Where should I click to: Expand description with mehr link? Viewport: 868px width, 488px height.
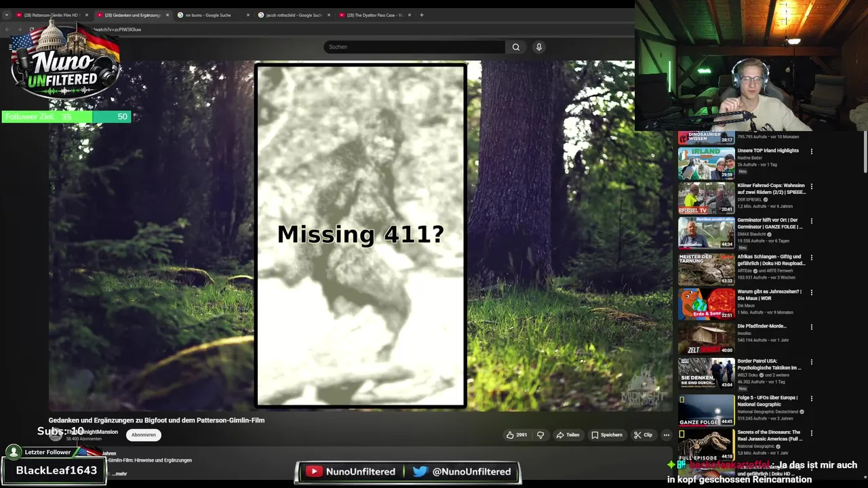click(120, 474)
